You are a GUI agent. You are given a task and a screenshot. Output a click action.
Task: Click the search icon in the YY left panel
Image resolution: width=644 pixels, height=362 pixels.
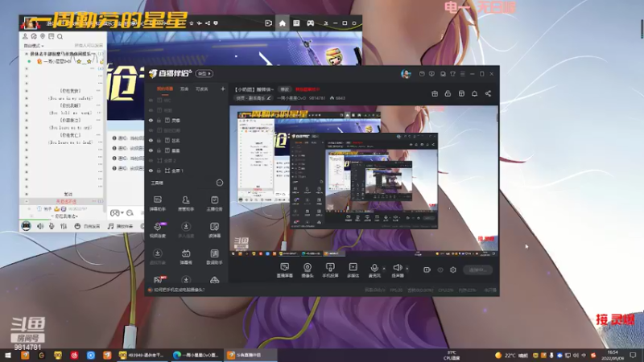point(60,36)
